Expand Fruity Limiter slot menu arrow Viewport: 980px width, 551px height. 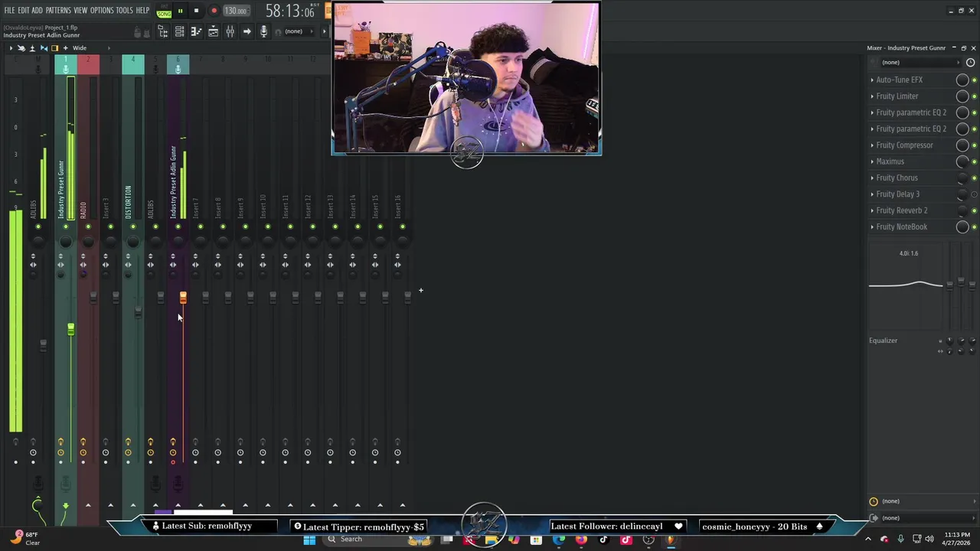(x=872, y=96)
